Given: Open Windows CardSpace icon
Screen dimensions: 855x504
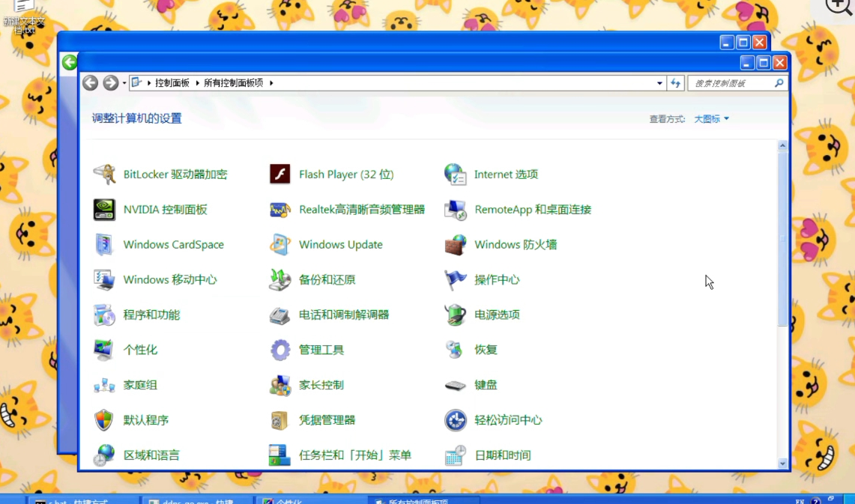Looking at the screenshot, I should 104,245.
